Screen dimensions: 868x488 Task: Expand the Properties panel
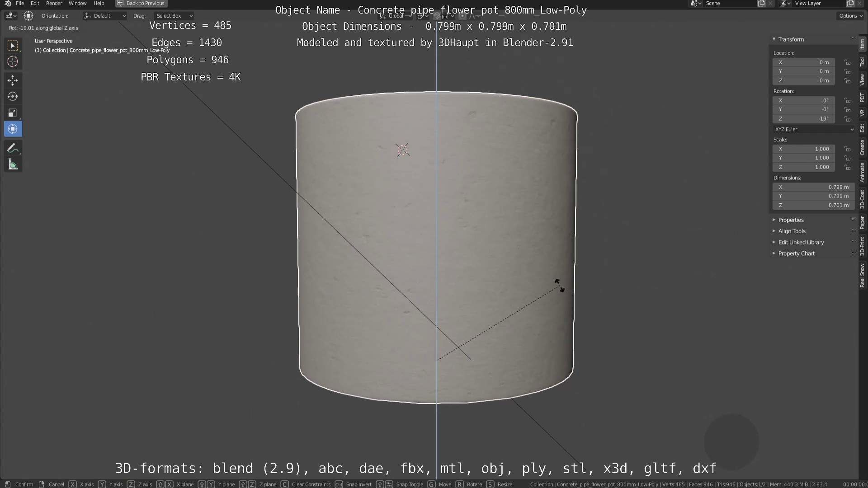774,220
